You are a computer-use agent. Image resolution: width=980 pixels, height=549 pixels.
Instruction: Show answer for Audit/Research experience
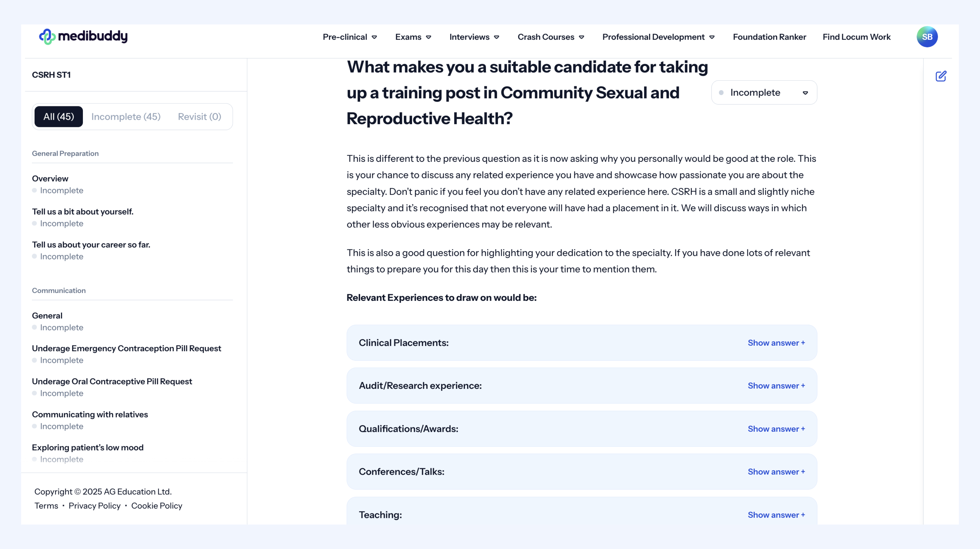point(776,386)
